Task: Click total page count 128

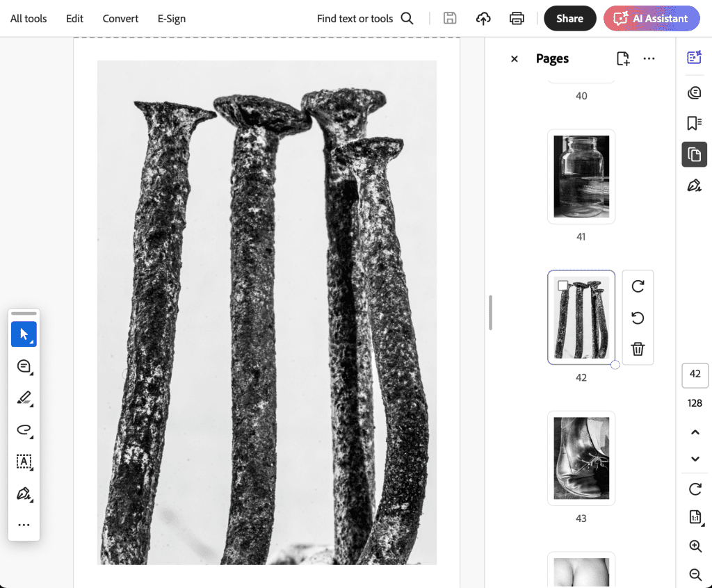Action: coord(695,403)
